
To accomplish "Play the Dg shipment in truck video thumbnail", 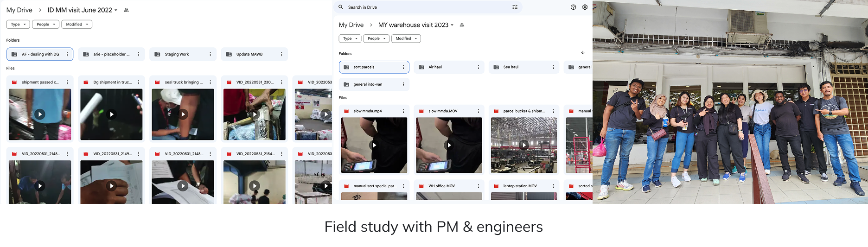I will (111, 114).
